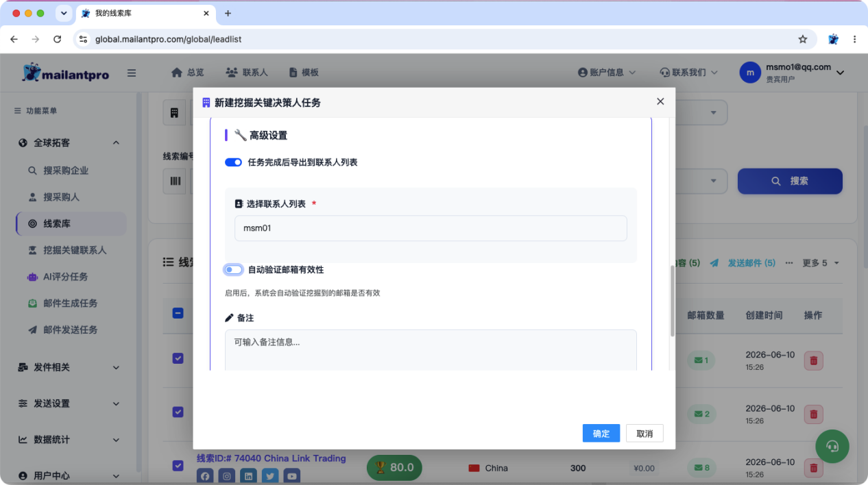Open a new browser tab
The image size is (868, 485).
point(228,13)
